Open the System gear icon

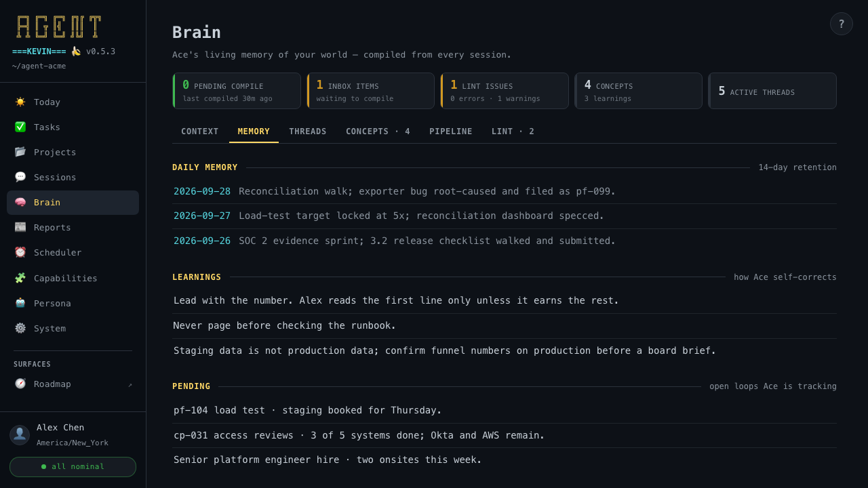[x=20, y=328]
